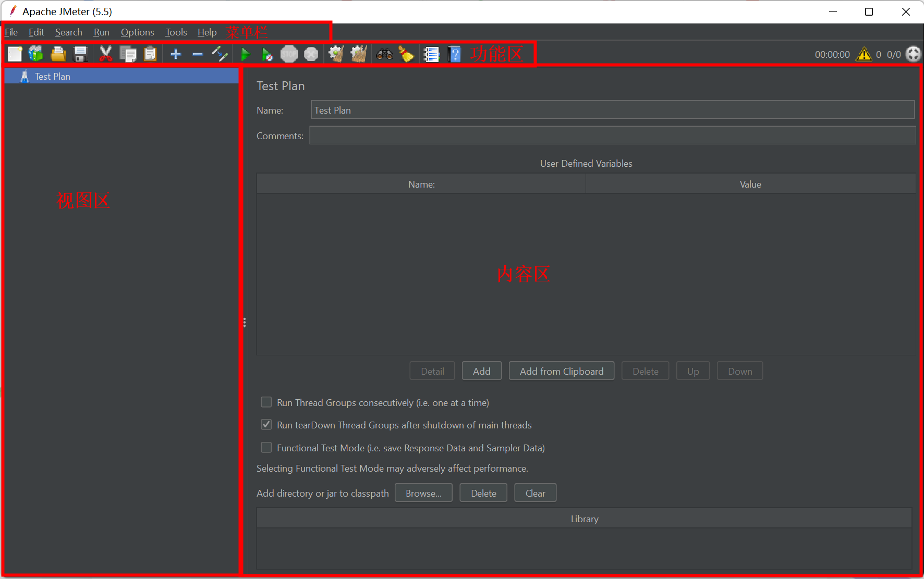Click the Open file folder icon
The width and height of the screenshot is (924, 579).
click(58, 54)
